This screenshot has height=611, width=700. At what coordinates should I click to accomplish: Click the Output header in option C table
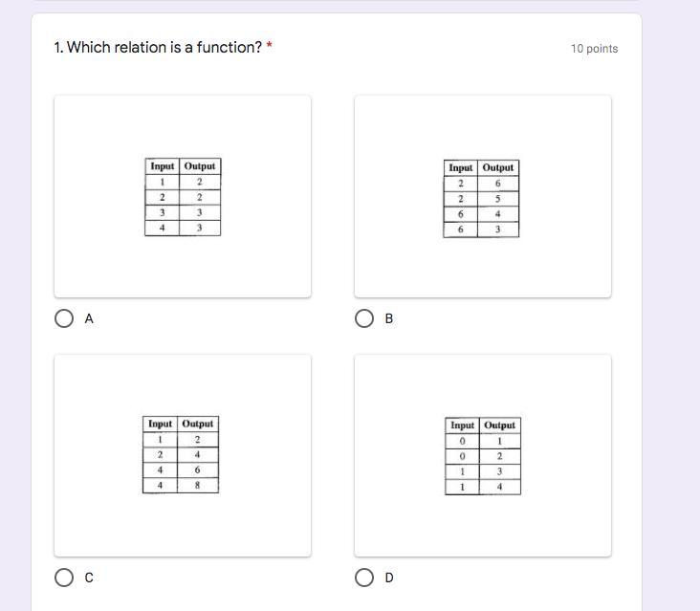click(x=198, y=424)
